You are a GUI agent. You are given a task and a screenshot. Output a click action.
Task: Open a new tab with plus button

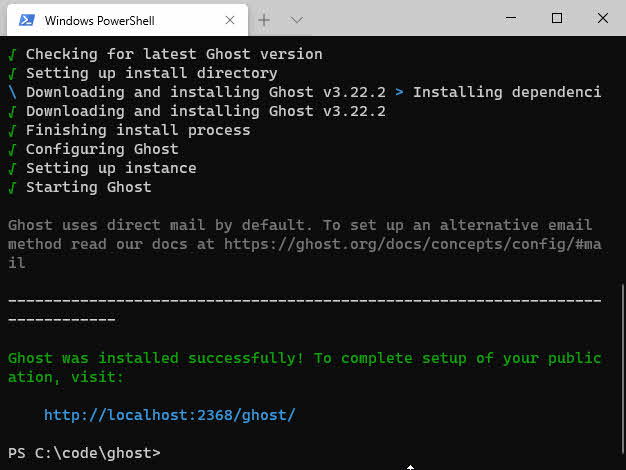click(x=264, y=20)
